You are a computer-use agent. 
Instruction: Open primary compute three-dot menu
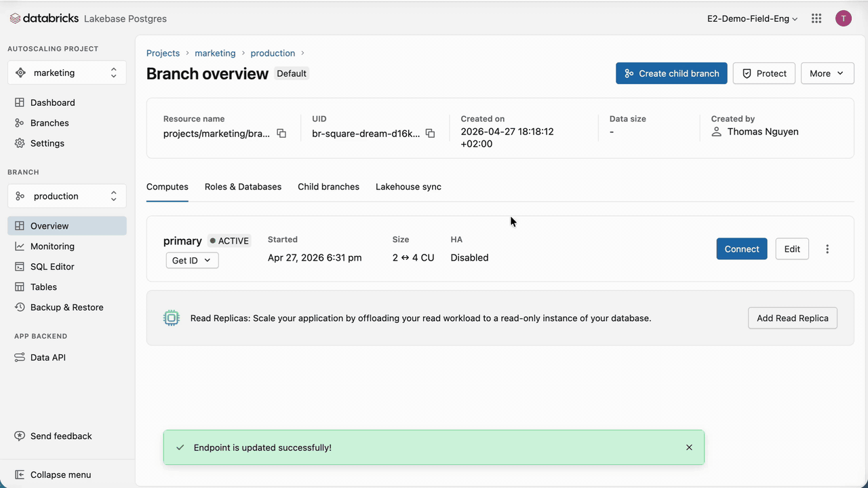[827, 249]
